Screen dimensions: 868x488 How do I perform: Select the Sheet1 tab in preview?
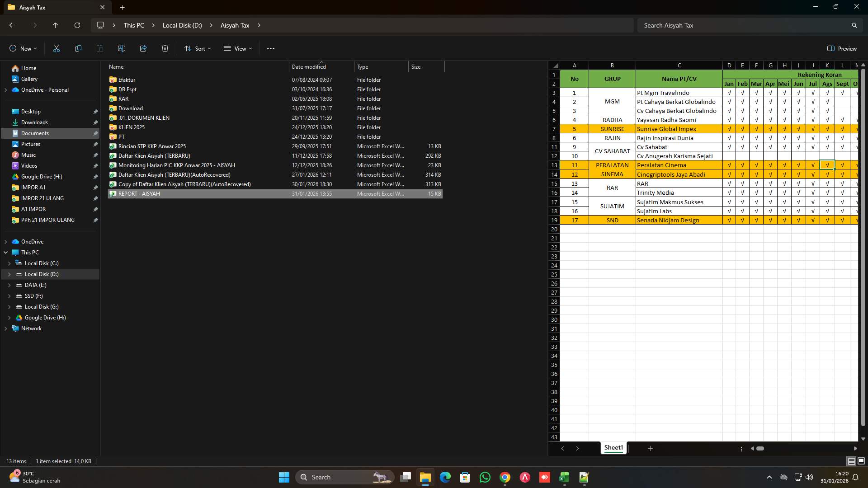click(x=613, y=448)
